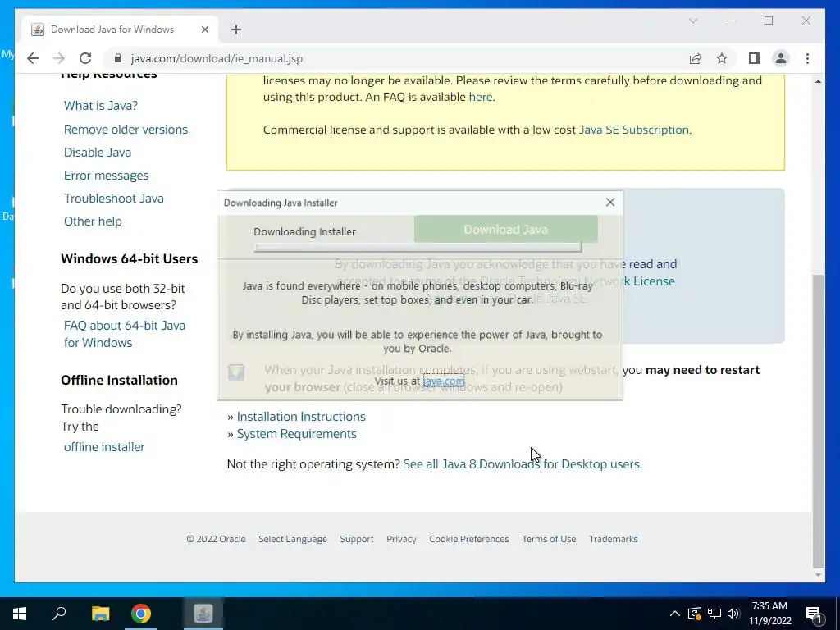Switch to Java installer taskbar icon
This screenshot has height=630, width=840.
click(203, 614)
